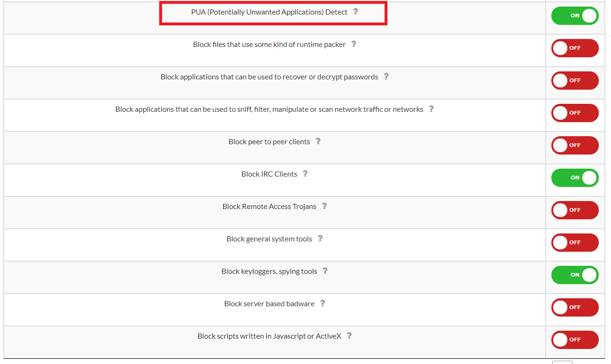Screen dimensions: 611x364
Task: View help for peer to peer clients
Action: [x=318, y=141]
